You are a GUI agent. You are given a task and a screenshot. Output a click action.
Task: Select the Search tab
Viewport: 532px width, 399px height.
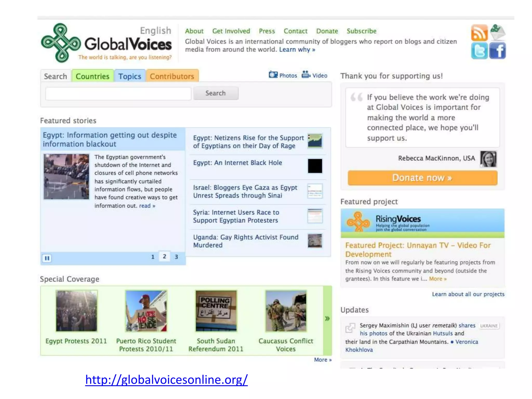56,76
